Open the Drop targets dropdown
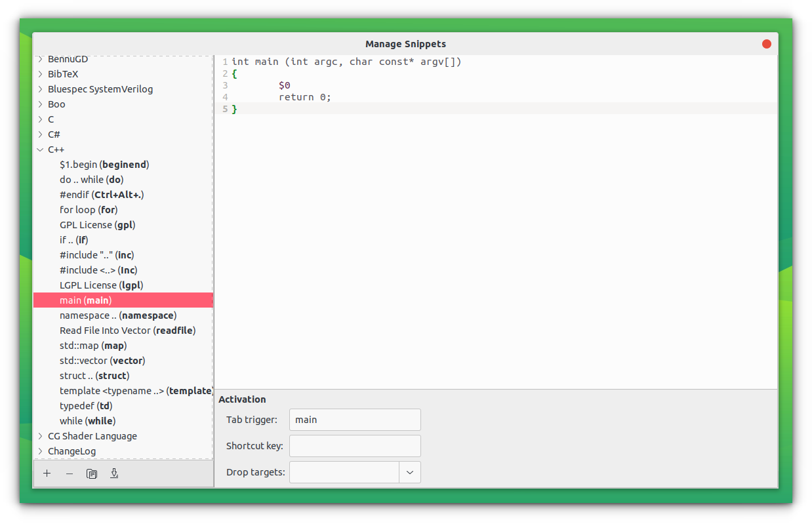 coord(409,472)
